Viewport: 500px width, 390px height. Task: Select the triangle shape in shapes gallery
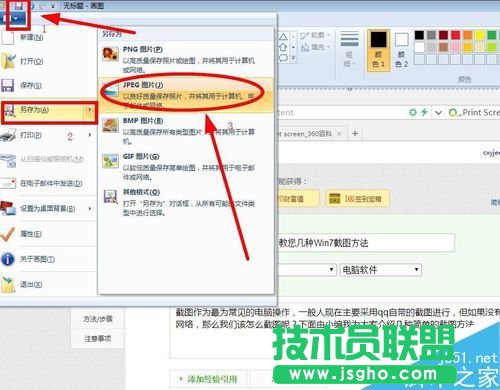[283, 36]
